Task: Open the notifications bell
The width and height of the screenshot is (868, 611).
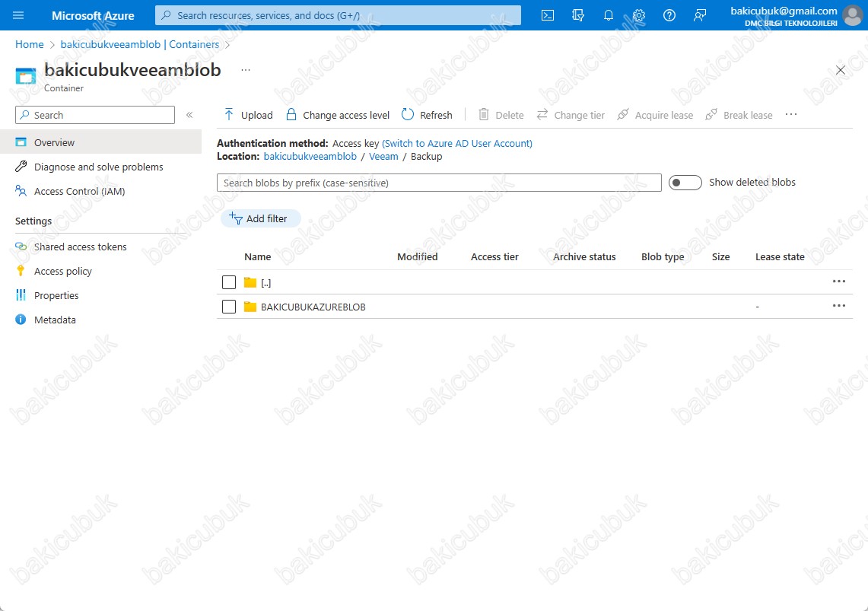Action: tap(609, 15)
